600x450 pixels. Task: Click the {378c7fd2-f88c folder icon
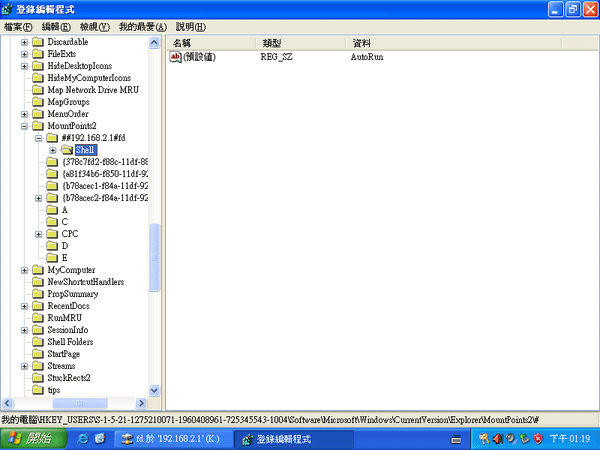[x=52, y=162]
